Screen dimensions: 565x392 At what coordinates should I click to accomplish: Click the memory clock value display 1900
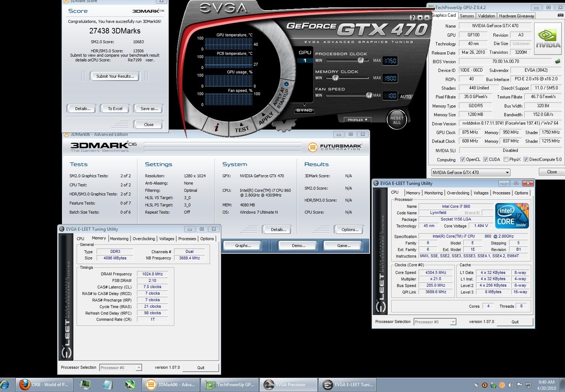click(x=390, y=78)
